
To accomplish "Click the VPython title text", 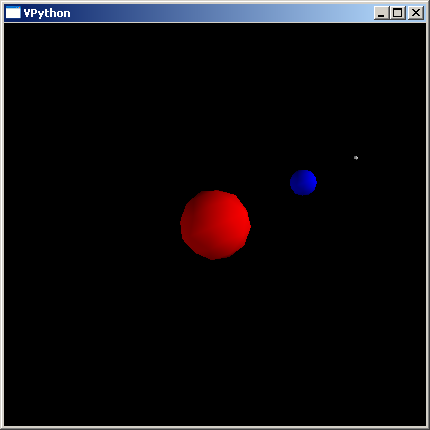I will 47,13.
